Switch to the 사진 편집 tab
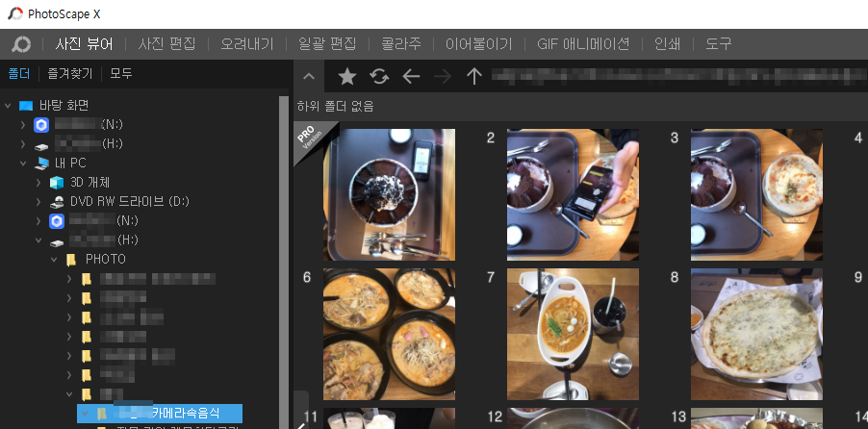The width and height of the screenshot is (868, 429). [x=166, y=44]
